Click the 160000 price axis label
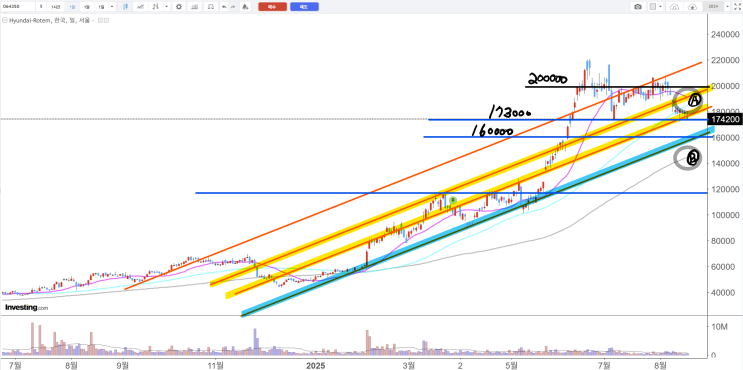 726,138
